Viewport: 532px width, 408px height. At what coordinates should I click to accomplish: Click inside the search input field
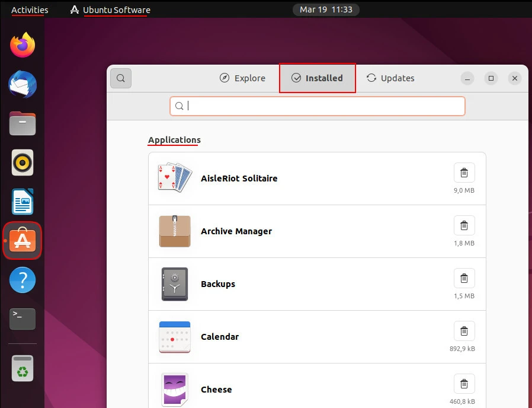[317, 106]
